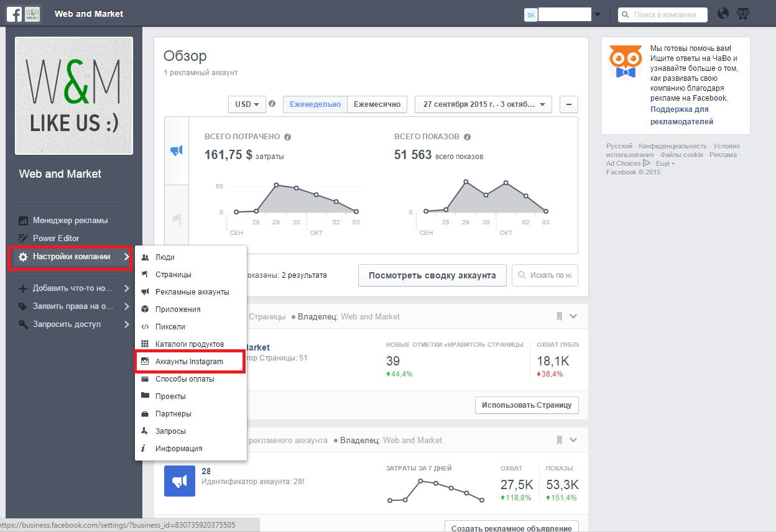
Task: Open Проекты with the folder icon
Action: point(191,396)
